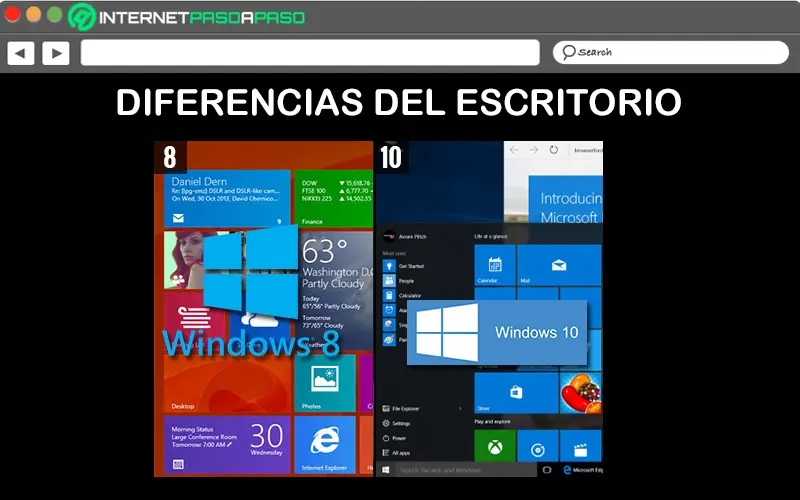This screenshot has width=800, height=500.
Task: Open the Desktop tile in Windows 8
Action: tap(227, 383)
